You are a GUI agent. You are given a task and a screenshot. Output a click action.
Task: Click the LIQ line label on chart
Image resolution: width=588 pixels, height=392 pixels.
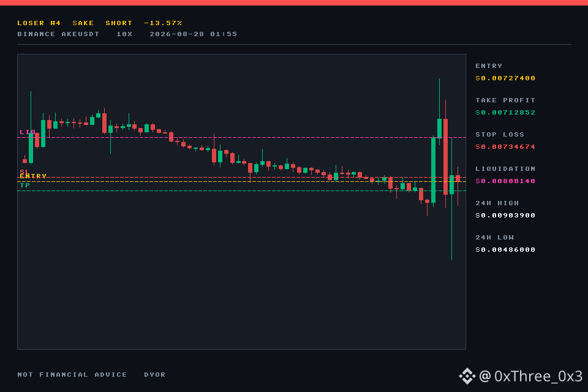pos(28,132)
